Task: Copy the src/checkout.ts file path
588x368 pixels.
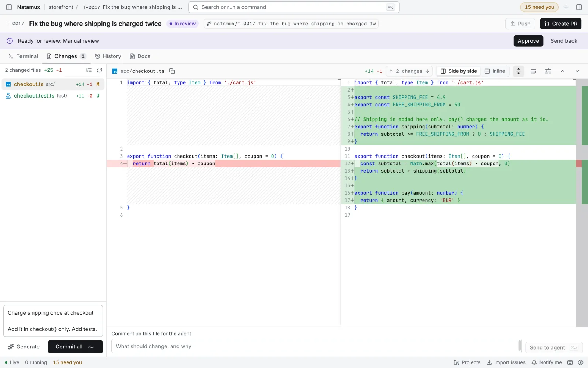Action: tap(172, 71)
